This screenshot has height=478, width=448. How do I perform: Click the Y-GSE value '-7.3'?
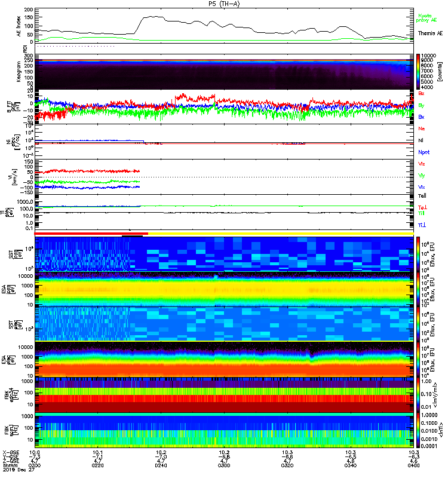[x=35, y=456]
